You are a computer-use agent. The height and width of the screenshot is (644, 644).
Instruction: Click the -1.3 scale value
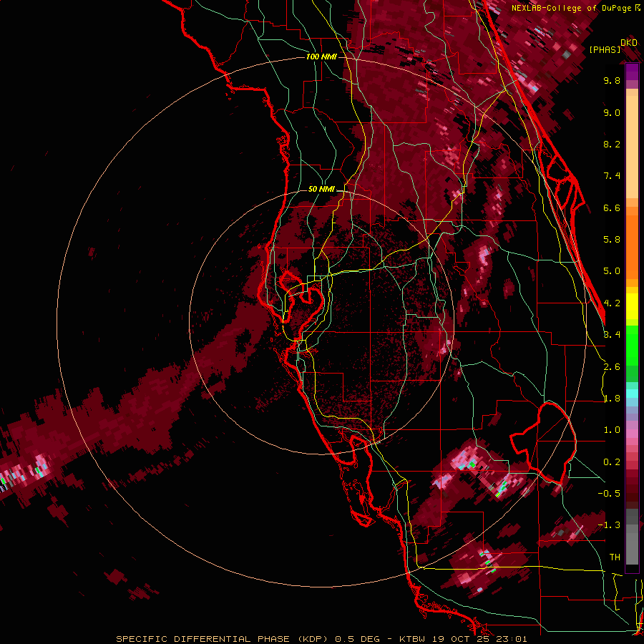pyautogui.click(x=609, y=525)
